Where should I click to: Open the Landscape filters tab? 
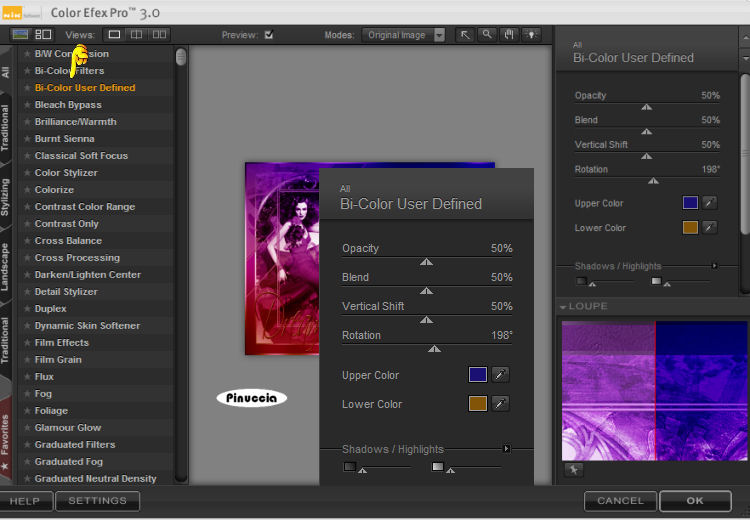coord(5,267)
